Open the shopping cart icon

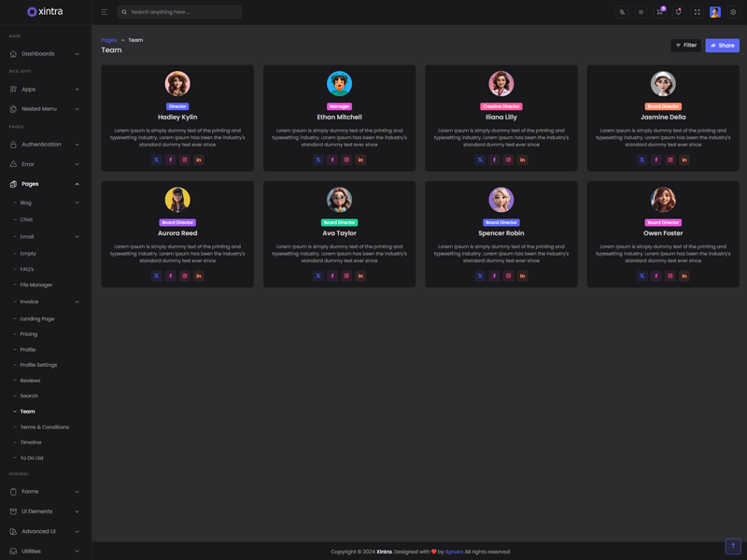point(659,12)
